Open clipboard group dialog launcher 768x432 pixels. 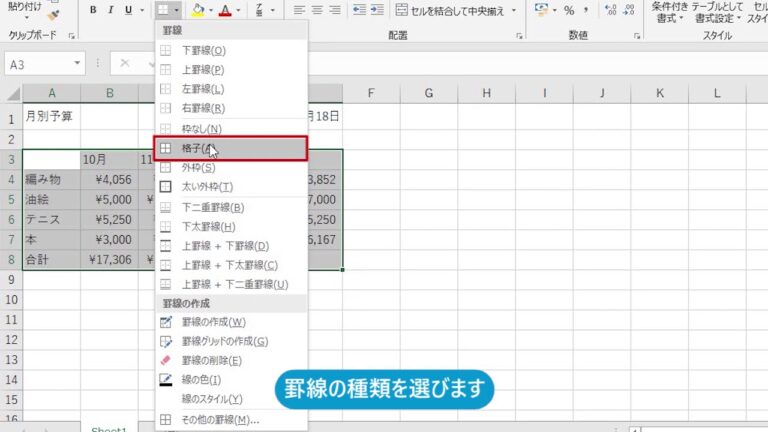coord(72,36)
